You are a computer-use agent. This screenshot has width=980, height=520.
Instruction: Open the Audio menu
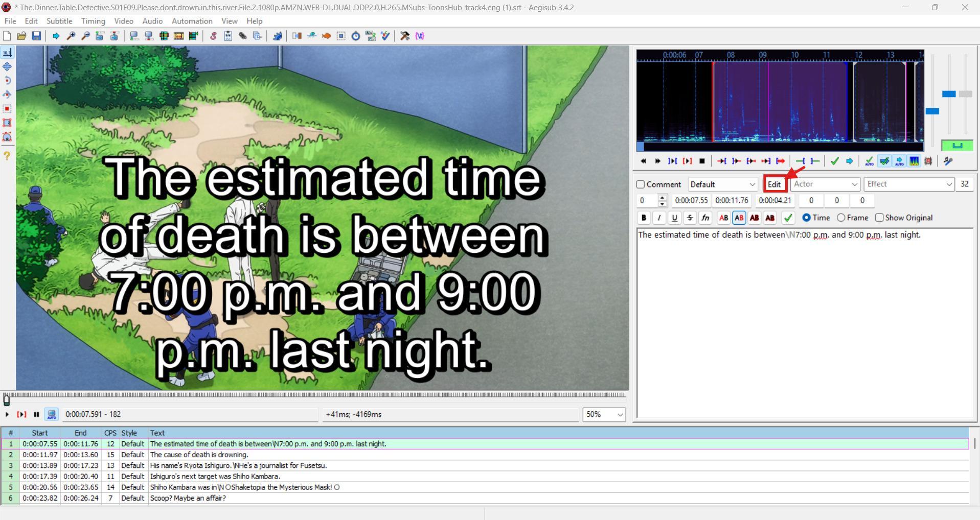(x=152, y=21)
